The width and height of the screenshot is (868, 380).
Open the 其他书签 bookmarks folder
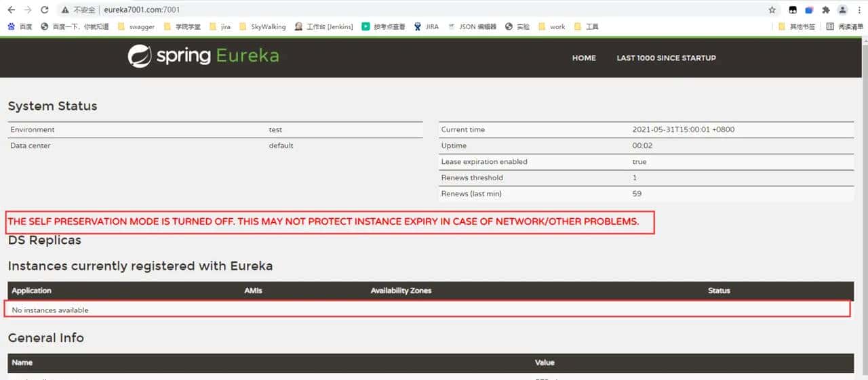click(796, 27)
